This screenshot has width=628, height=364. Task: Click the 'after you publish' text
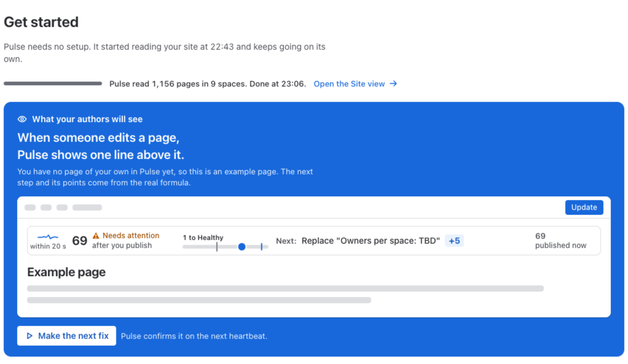[x=122, y=245]
